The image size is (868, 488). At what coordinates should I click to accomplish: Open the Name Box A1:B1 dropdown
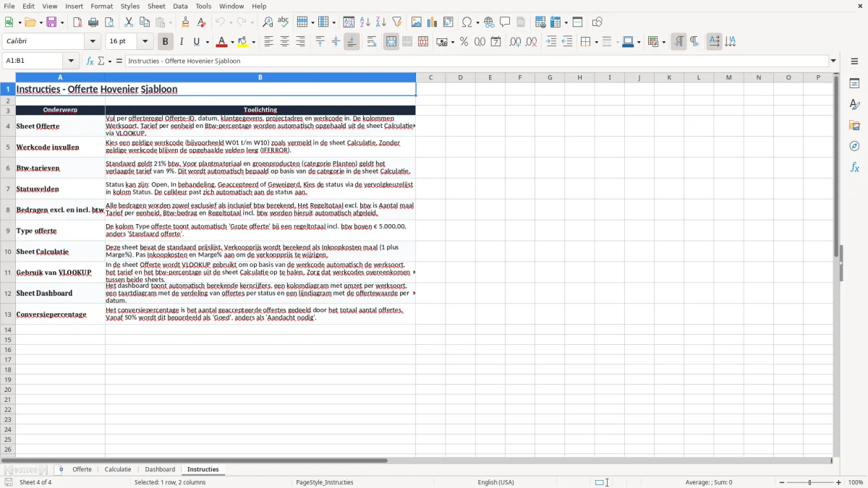tap(72, 61)
